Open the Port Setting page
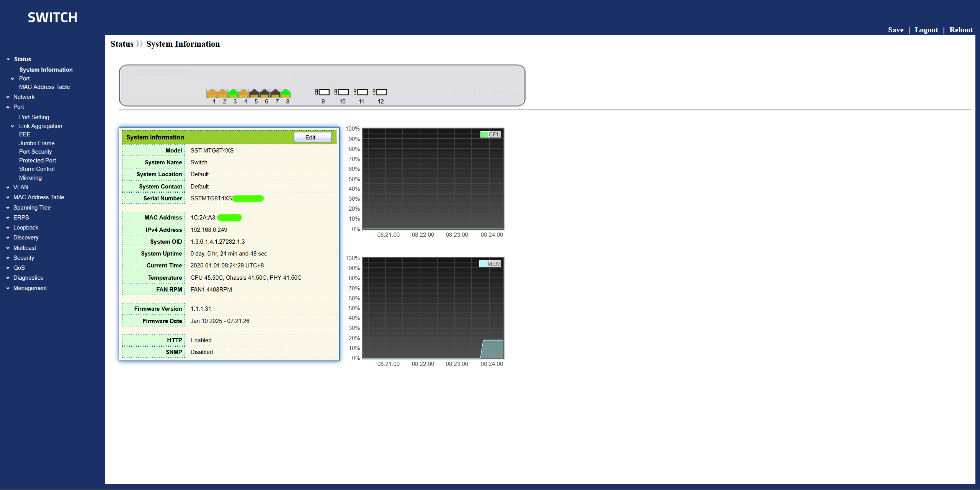The height and width of the screenshot is (490, 980). pyautogui.click(x=34, y=117)
